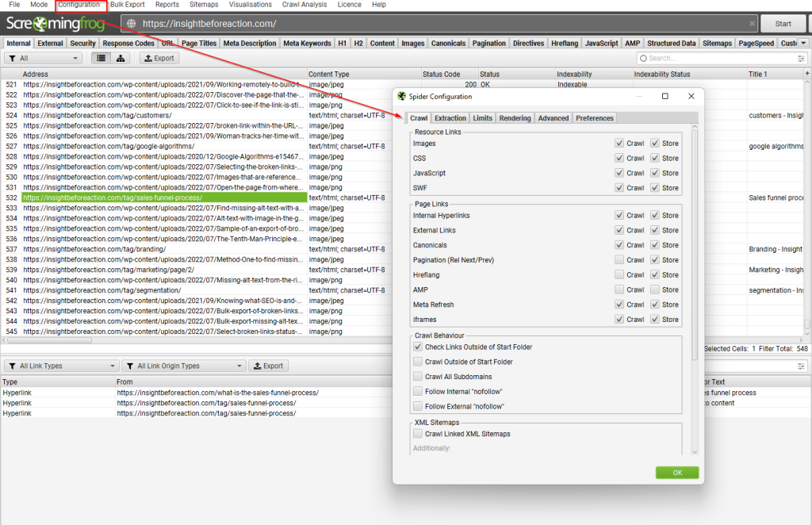812x525 pixels.
Task: Click the horizontal scrollbar under URL table
Action: pos(50,341)
